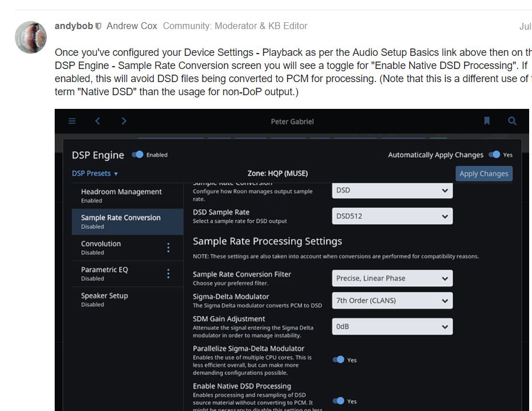
Task: Click the Apply Changes button
Action: 484,173
